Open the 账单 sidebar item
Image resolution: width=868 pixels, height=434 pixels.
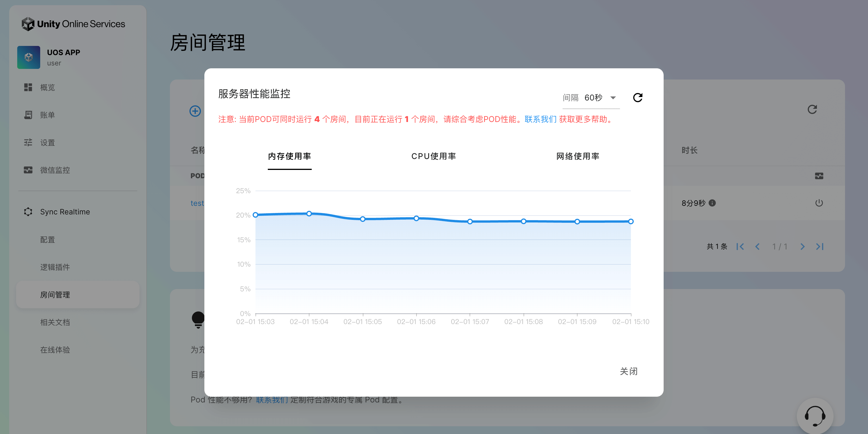pos(47,115)
